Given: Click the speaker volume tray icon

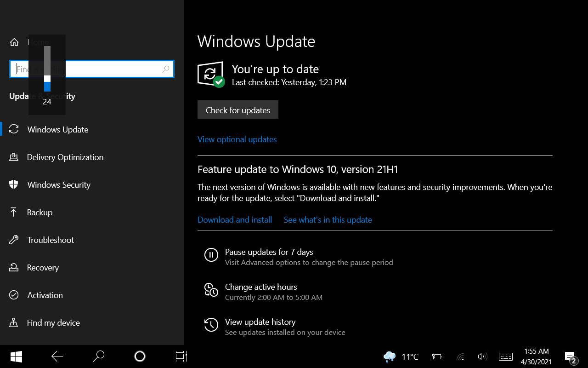Looking at the screenshot, I should (482, 356).
